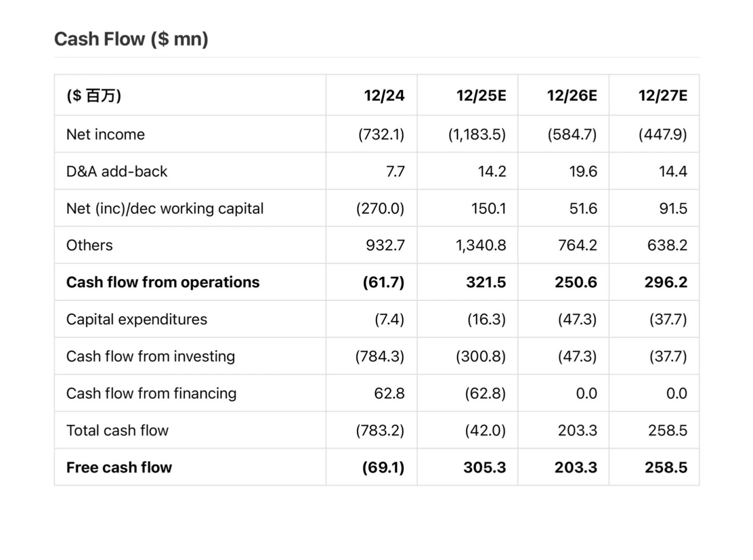Click the D&A add-back row label

(117, 172)
